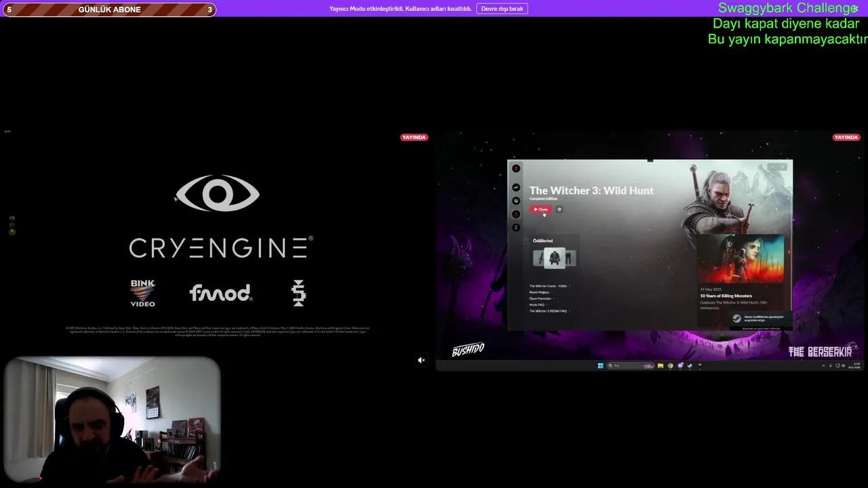Click the streamer webcam overlay
Screen dimensions: 868x488
pyautogui.click(x=112, y=420)
